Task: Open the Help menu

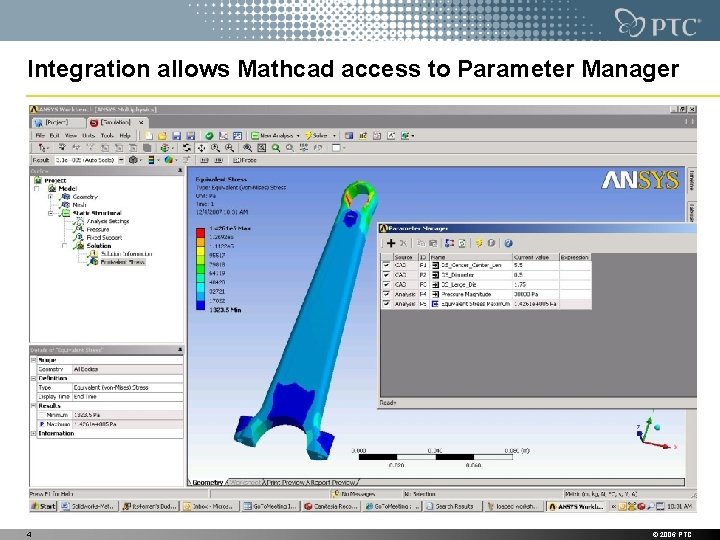Action: coord(125,135)
